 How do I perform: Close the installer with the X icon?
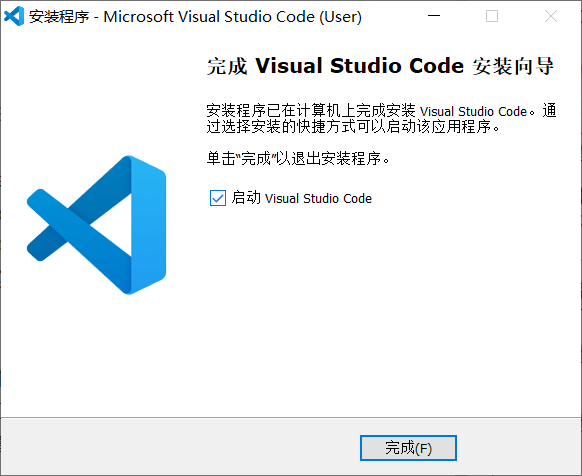(x=551, y=16)
